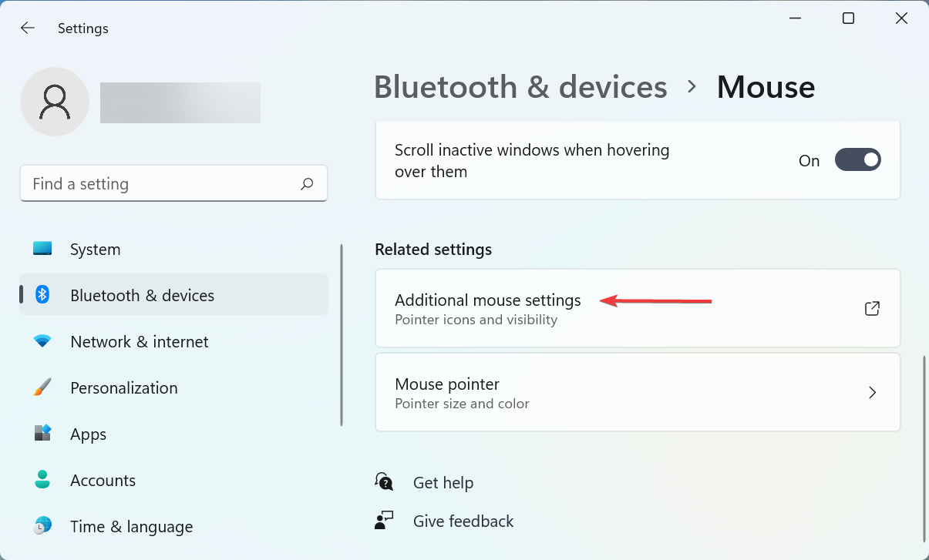The width and height of the screenshot is (929, 560).
Task: Click the Give feedback link
Action: pyautogui.click(x=463, y=521)
